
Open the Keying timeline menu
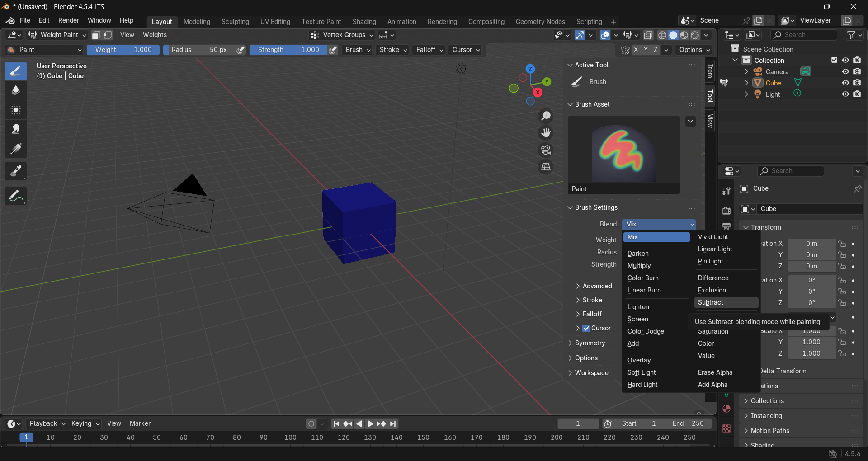click(85, 423)
